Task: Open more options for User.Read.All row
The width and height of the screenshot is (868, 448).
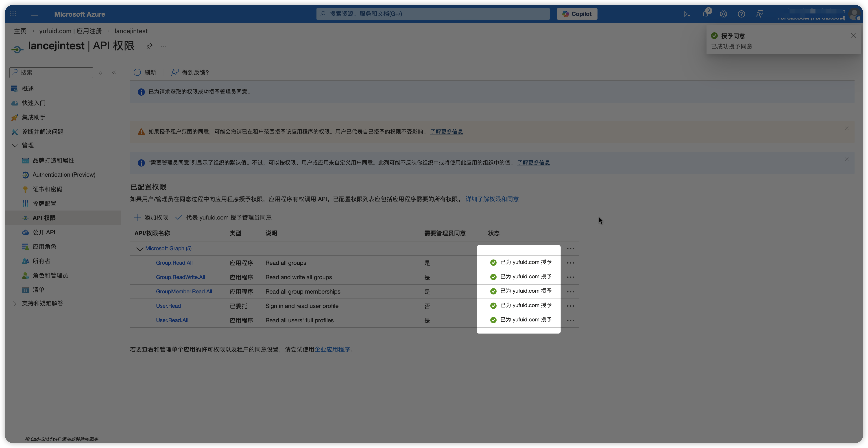Action: click(x=570, y=320)
